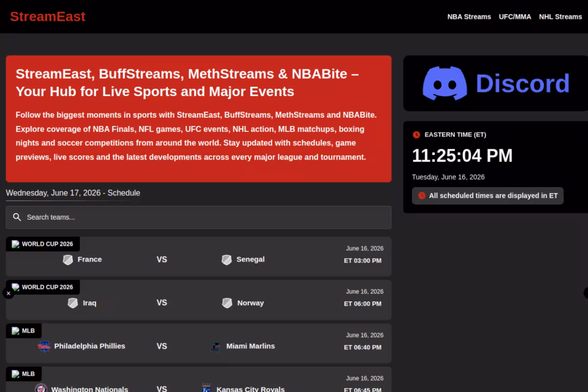
Task: Click the magnifying glass search icon
Action: tap(17, 217)
